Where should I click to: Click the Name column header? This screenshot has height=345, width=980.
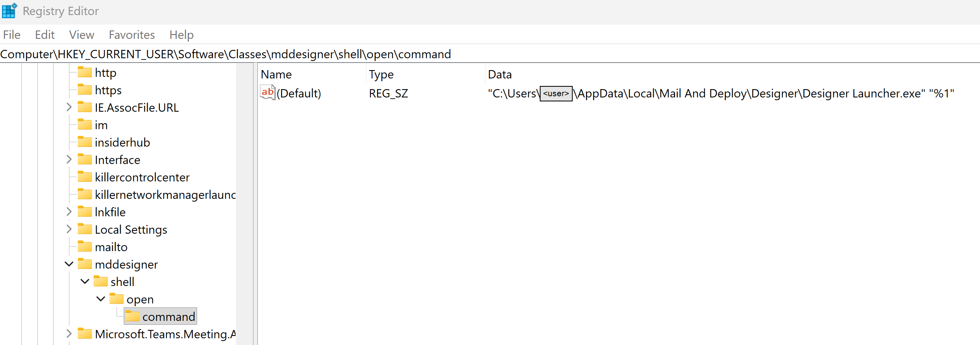(x=276, y=74)
